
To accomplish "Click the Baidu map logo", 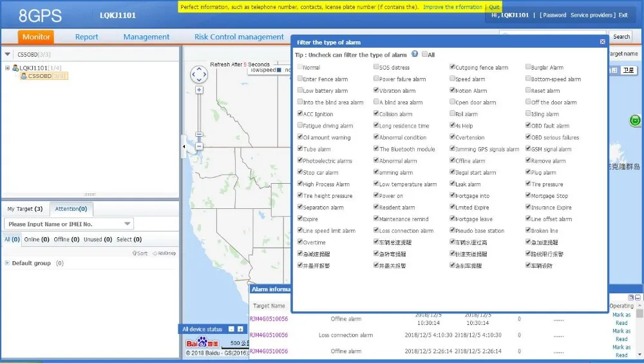I will tap(202, 342).
